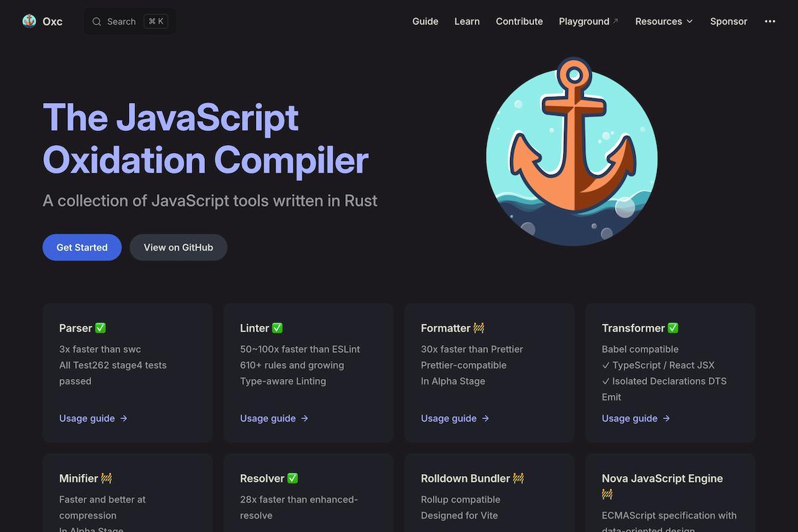Open the ellipsis overflow menu icon
The height and width of the screenshot is (532, 798).
pos(769,21)
